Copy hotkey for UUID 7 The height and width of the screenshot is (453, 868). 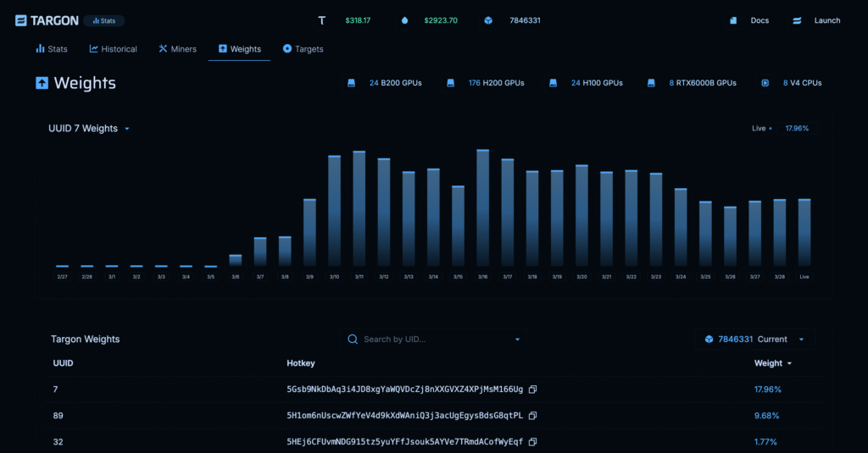pos(533,389)
